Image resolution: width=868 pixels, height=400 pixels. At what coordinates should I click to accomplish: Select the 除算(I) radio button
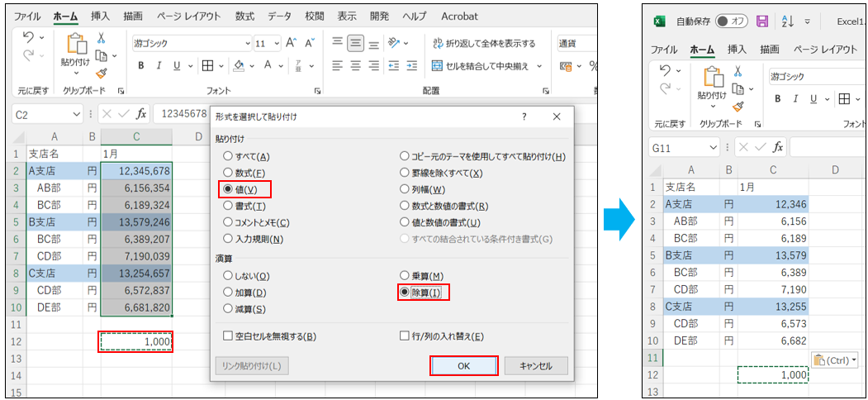405,292
